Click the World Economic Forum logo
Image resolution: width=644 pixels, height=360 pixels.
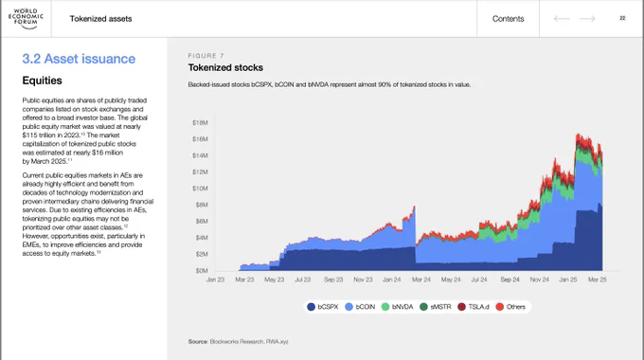26,19
